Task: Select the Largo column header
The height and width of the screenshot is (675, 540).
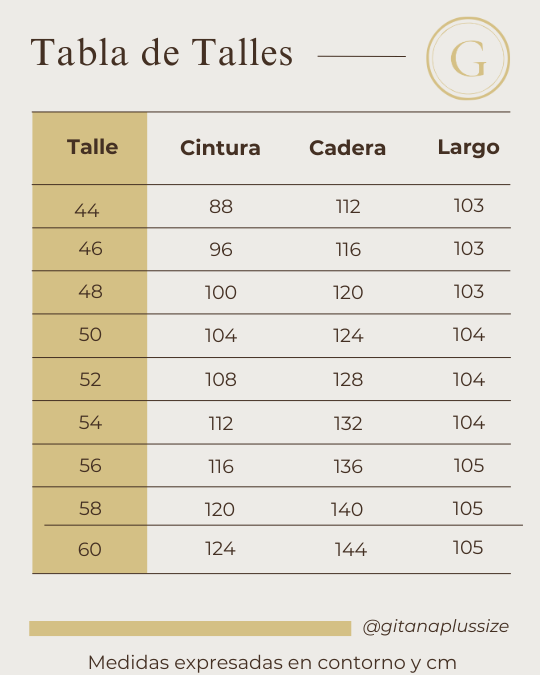Action: [469, 148]
